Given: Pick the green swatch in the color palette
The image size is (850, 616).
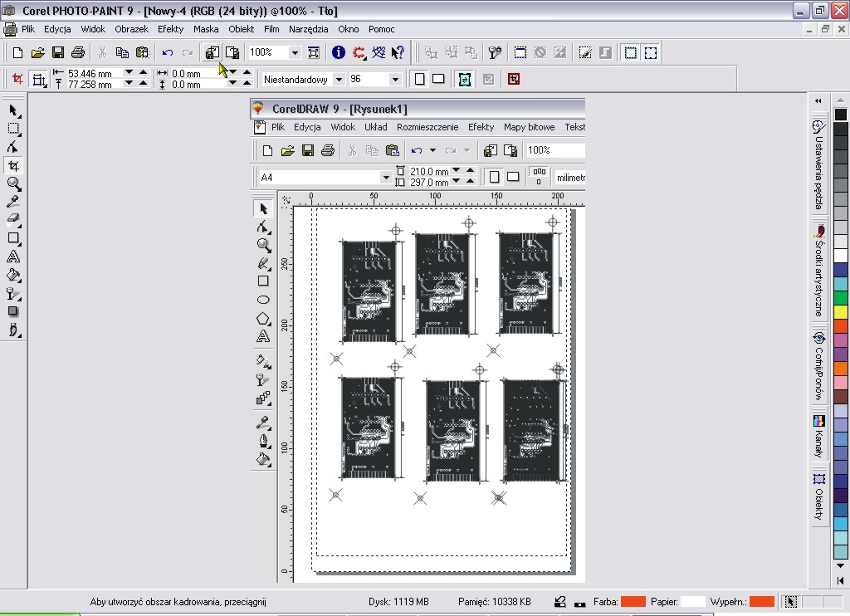Looking at the screenshot, I should 841,298.
